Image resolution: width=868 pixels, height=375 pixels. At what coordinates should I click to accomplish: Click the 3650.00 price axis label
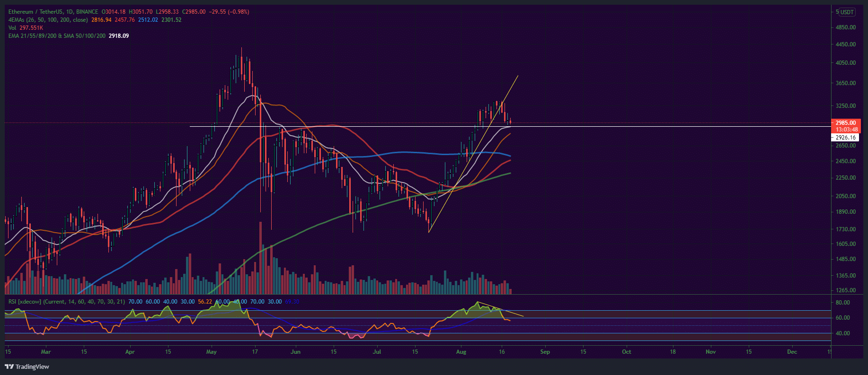click(846, 83)
